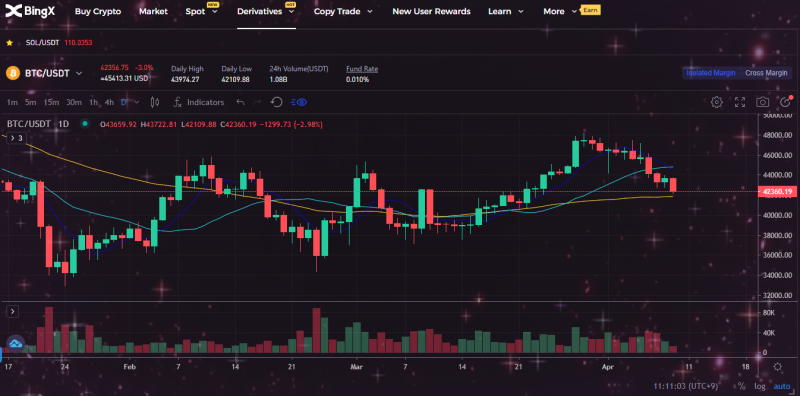The image size is (800, 396).
Task: Toggle percent scale mode
Action: tap(741, 386)
